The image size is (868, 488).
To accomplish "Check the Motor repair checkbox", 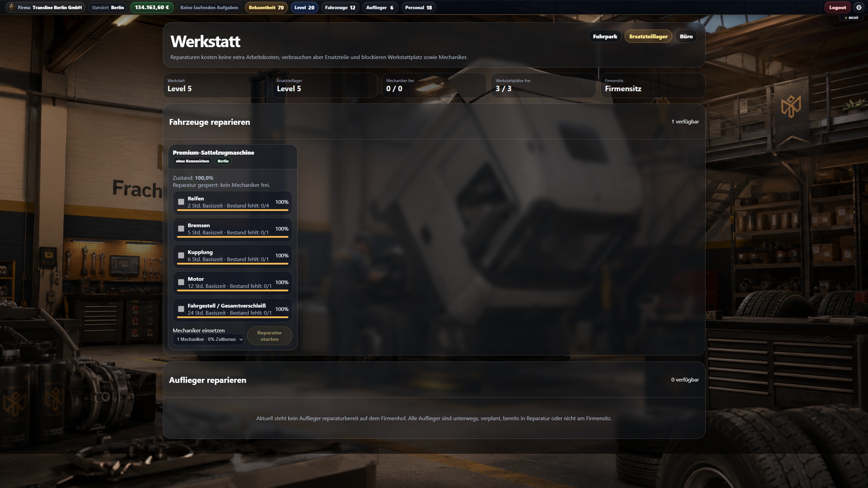I will click(x=181, y=282).
